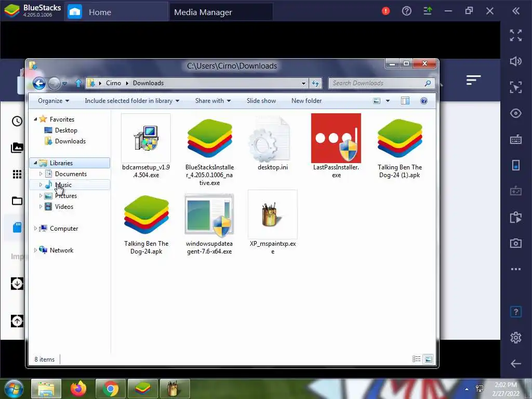Image resolution: width=532 pixels, height=399 pixels.
Task: Select LastPassInstaller.exe file
Action: (x=336, y=138)
